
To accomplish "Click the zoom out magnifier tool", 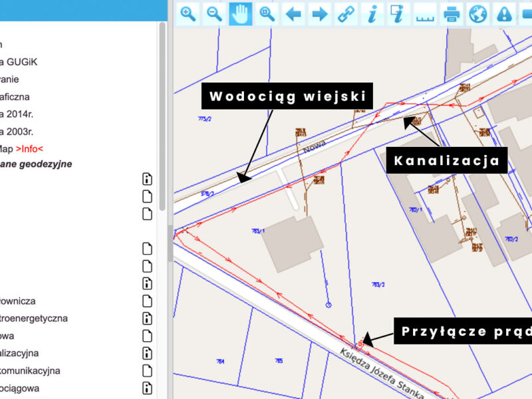I will coord(214,13).
